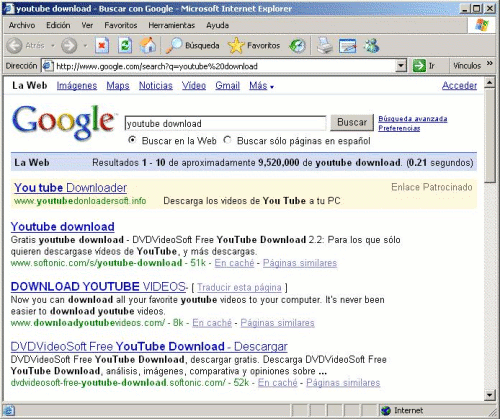This screenshot has width=500, height=419.
Task: Go to the Home page icon
Action: tap(148, 46)
